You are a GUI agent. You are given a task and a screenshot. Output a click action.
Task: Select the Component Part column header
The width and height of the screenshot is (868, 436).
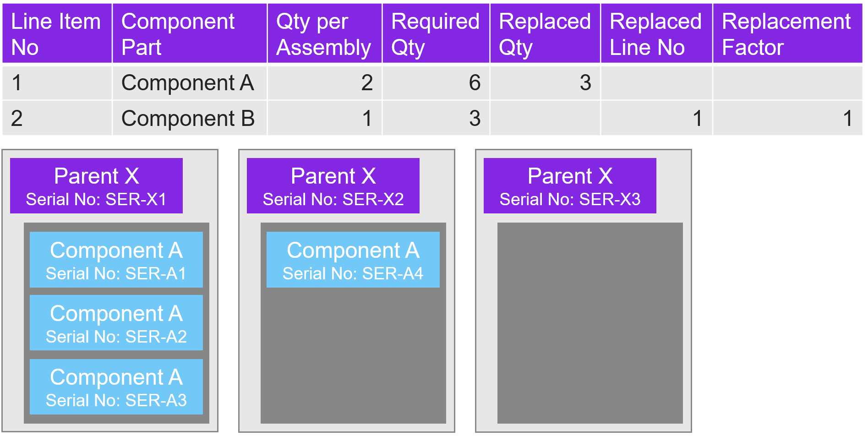point(189,33)
